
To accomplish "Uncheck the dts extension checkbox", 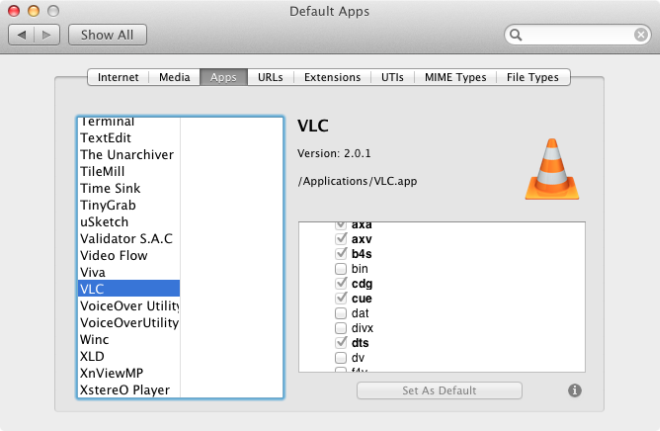I will [341, 343].
